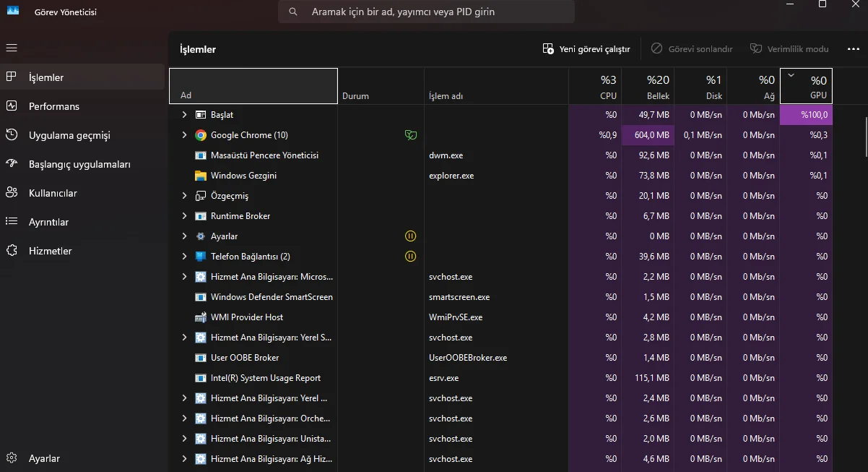Click the search box for processes
This screenshot has width=868, height=472.
tap(426, 12)
